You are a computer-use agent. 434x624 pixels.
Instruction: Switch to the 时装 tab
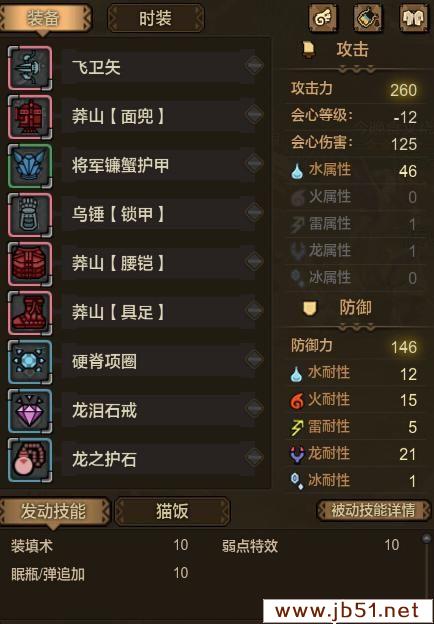tap(156, 18)
